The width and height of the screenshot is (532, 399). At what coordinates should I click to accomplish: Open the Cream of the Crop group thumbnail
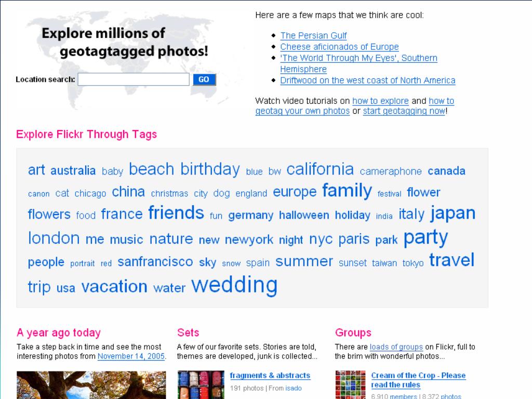[x=351, y=385]
